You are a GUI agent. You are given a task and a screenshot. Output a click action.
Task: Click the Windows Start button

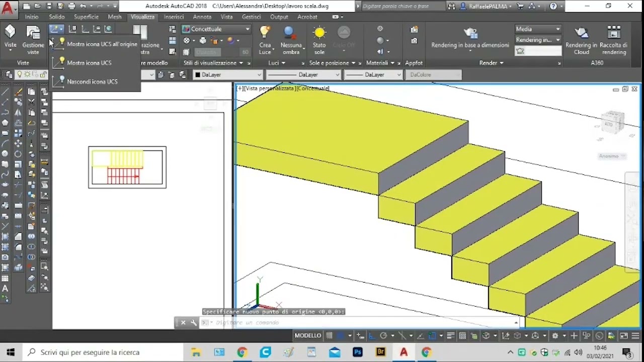[x=11, y=352]
